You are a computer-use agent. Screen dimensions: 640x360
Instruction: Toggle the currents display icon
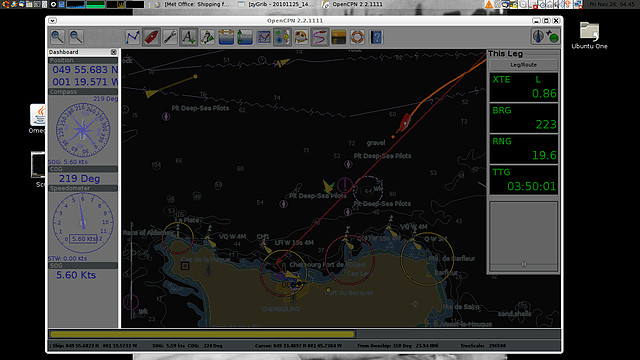[x=226, y=37]
